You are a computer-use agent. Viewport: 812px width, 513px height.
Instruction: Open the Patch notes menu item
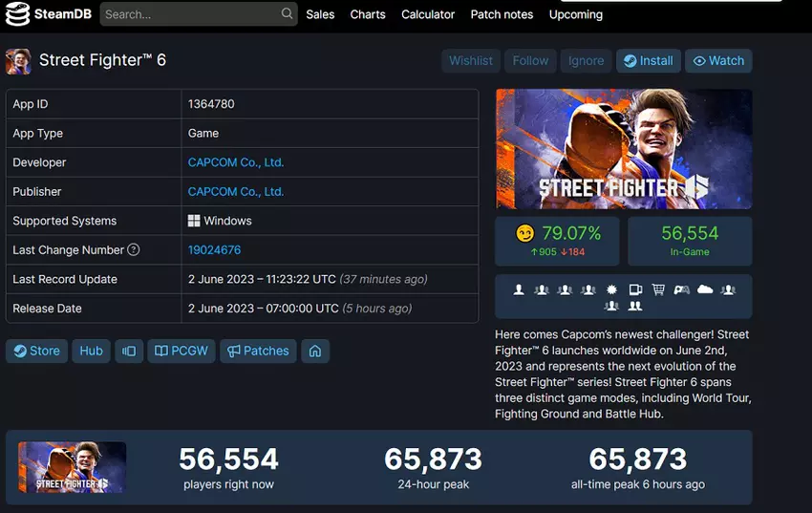pos(502,14)
